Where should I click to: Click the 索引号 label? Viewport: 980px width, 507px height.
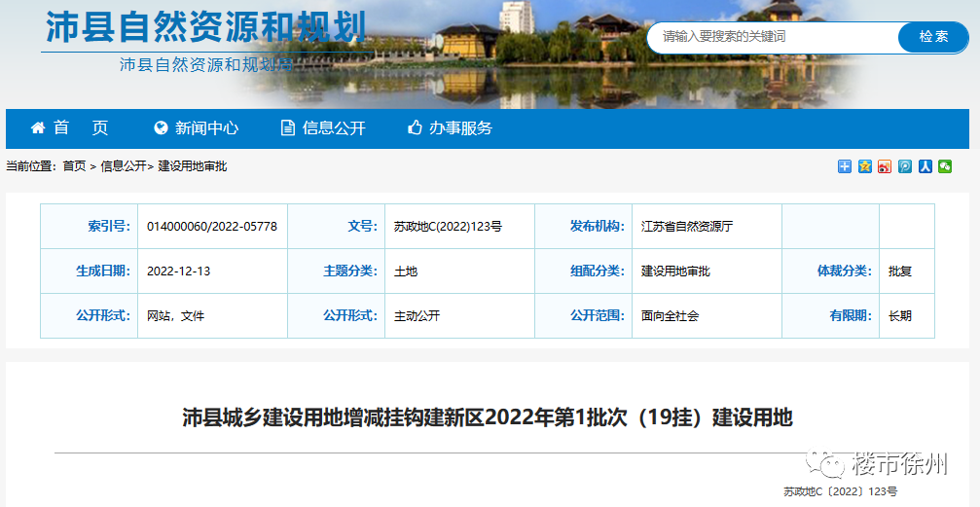pyautogui.click(x=109, y=226)
